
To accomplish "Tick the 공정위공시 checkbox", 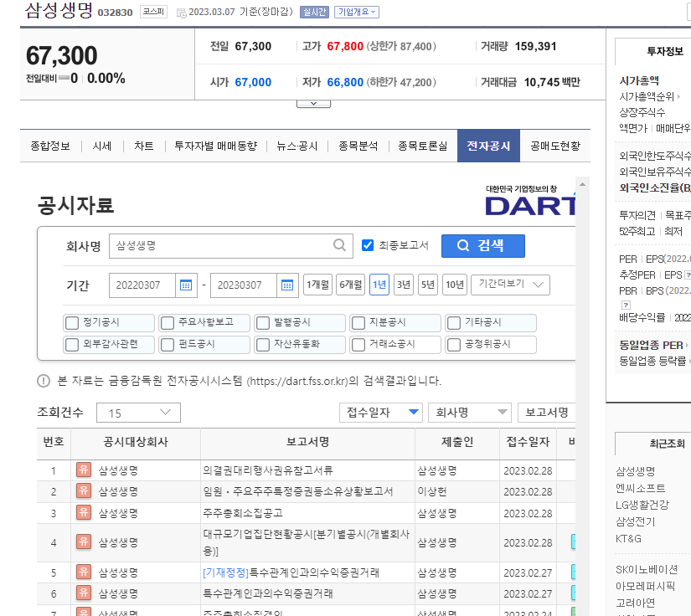I will click(454, 344).
